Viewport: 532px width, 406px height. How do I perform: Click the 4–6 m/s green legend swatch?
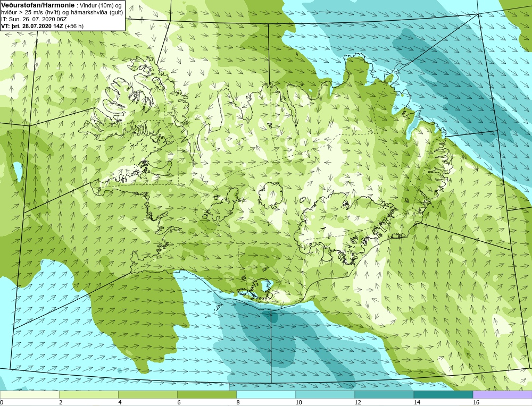coord(148,394)
